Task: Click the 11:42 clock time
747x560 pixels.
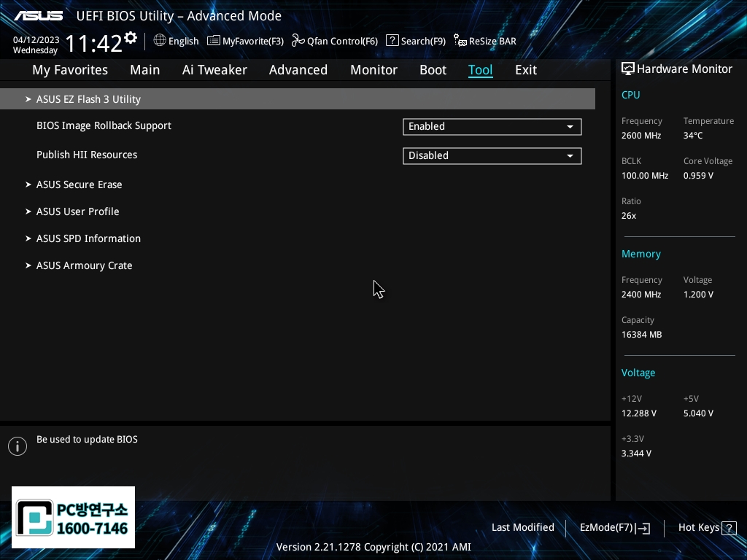Action: (x=93, y=43)
